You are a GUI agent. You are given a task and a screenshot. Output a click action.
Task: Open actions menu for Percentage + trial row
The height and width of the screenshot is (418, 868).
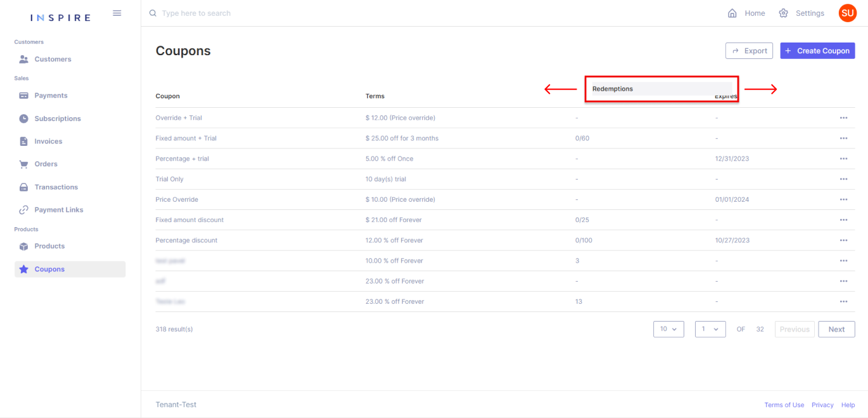[843, 159]
